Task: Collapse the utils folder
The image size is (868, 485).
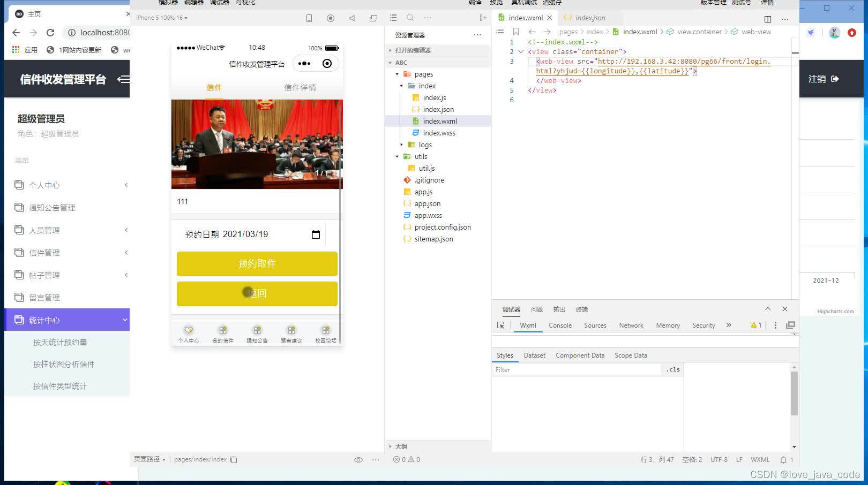Action: (x=397, y=157)
